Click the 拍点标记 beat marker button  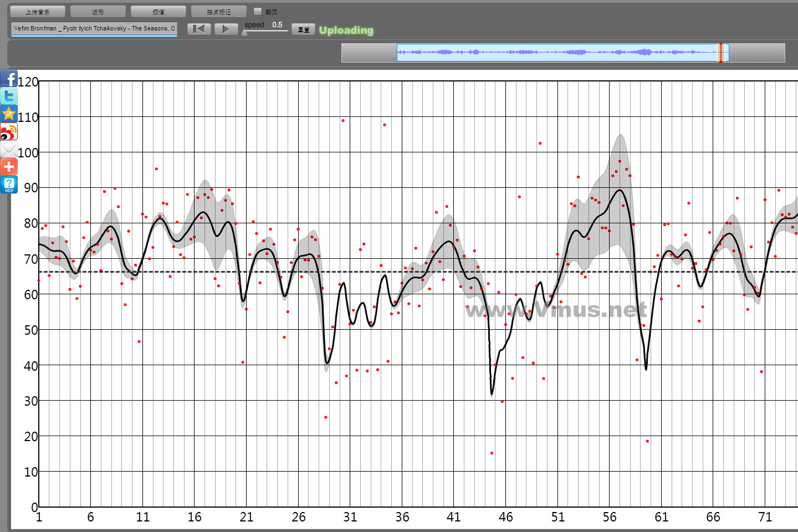[219, 12]
